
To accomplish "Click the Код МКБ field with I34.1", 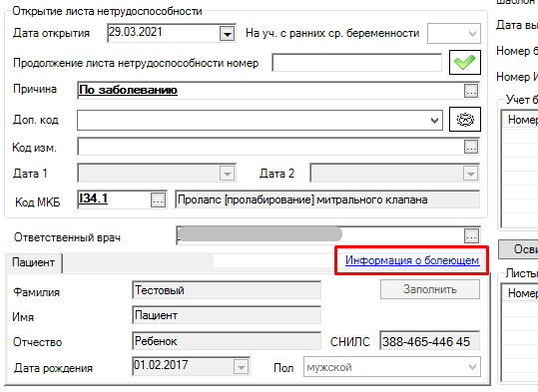I will [x=114, y=199].
